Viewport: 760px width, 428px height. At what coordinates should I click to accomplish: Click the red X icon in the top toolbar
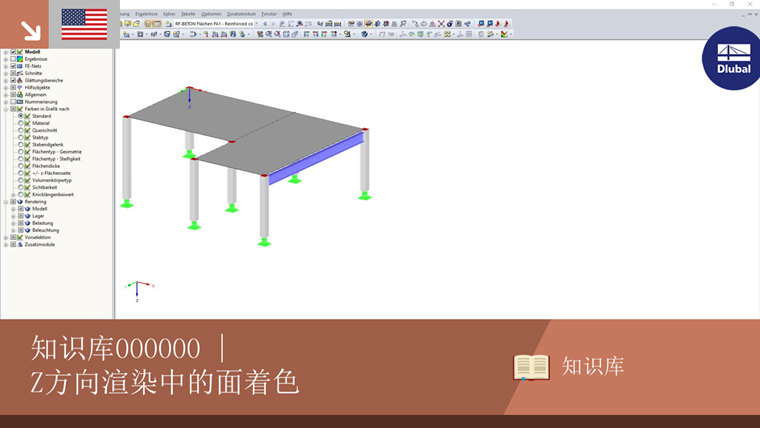click(441, 24)
